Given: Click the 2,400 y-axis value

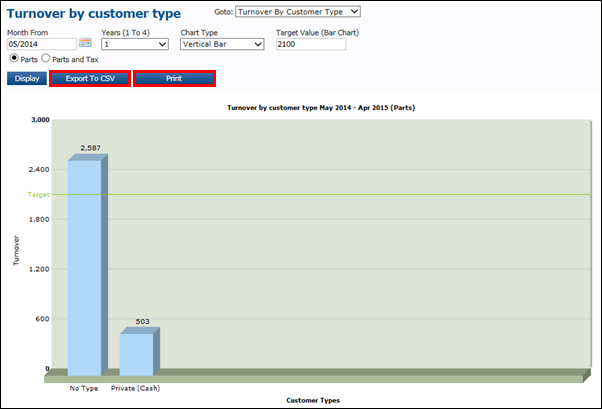Looking at the screenshot, I should (39, 169).
